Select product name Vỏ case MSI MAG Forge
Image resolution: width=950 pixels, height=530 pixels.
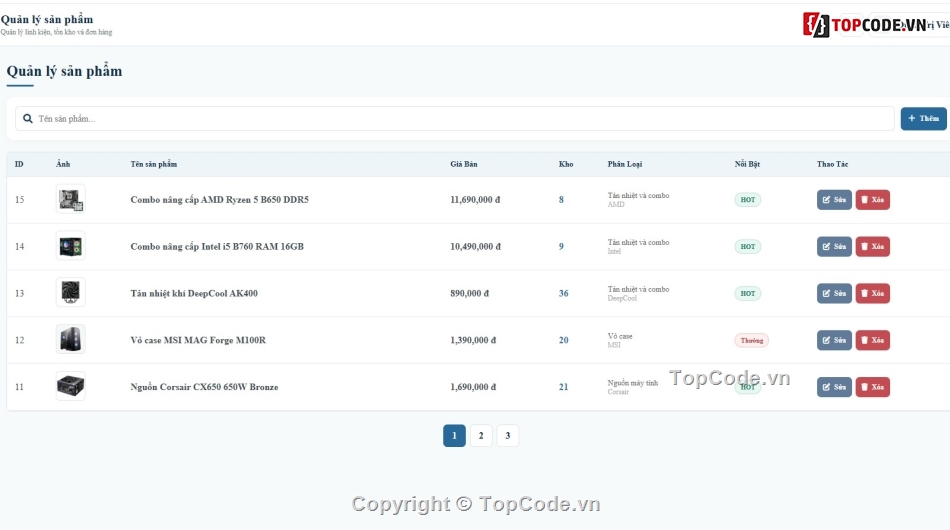click(198, 340)
